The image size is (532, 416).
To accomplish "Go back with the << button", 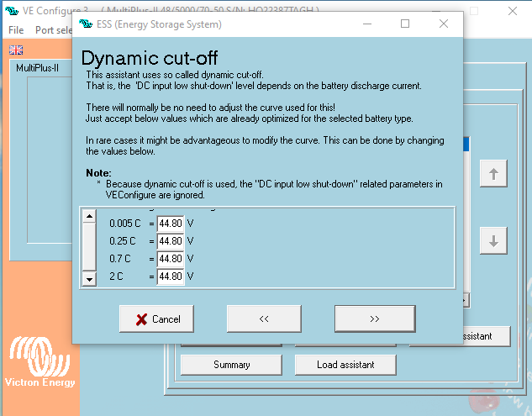I will coord(264,319).
